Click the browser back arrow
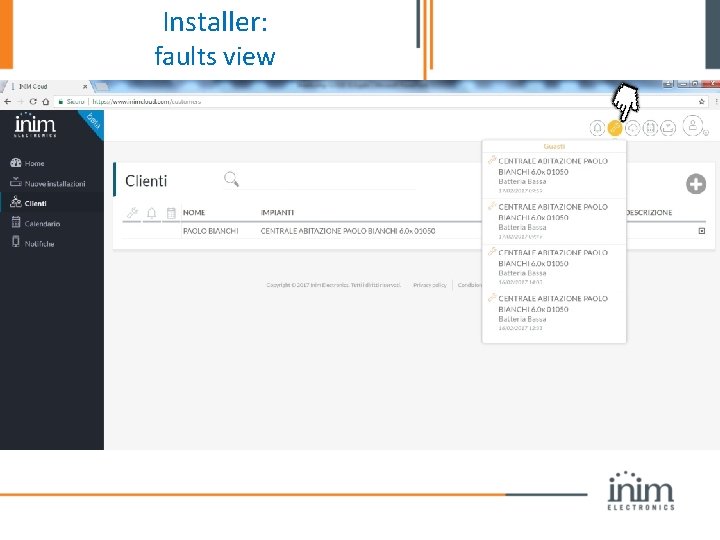The image size is (720, 540). click(x=7, y=101)
